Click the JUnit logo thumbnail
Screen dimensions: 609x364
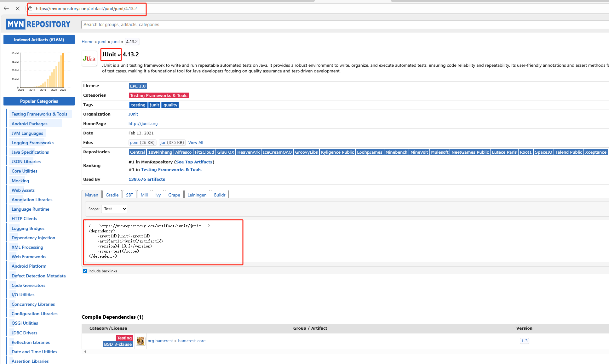click(x=89, y=59)
